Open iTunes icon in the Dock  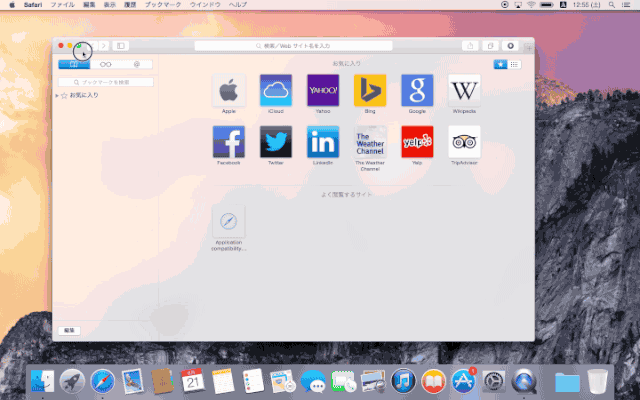(403, 381)
